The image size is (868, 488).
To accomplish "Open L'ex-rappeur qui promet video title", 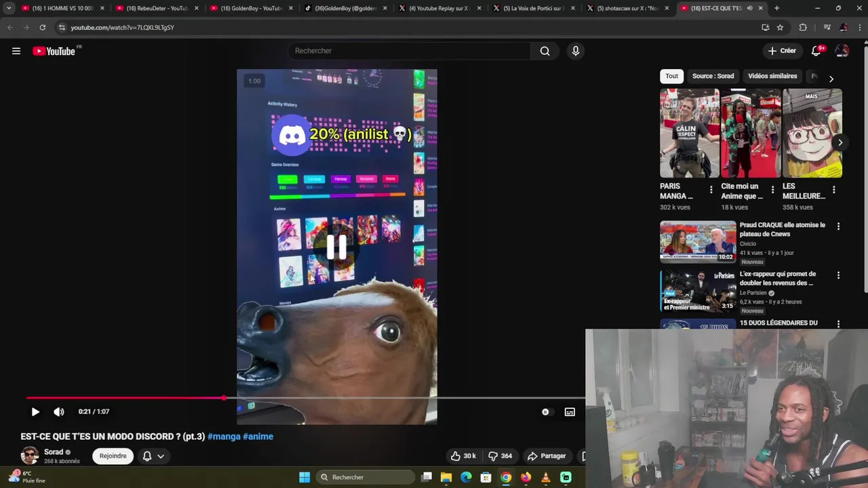I will pos(778,279).
